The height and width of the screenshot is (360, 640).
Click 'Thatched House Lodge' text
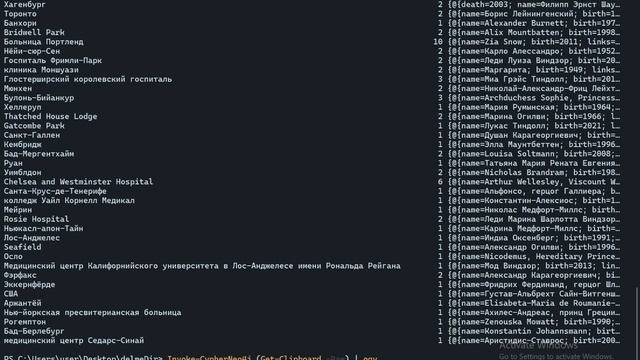click(x=51, y=117)
